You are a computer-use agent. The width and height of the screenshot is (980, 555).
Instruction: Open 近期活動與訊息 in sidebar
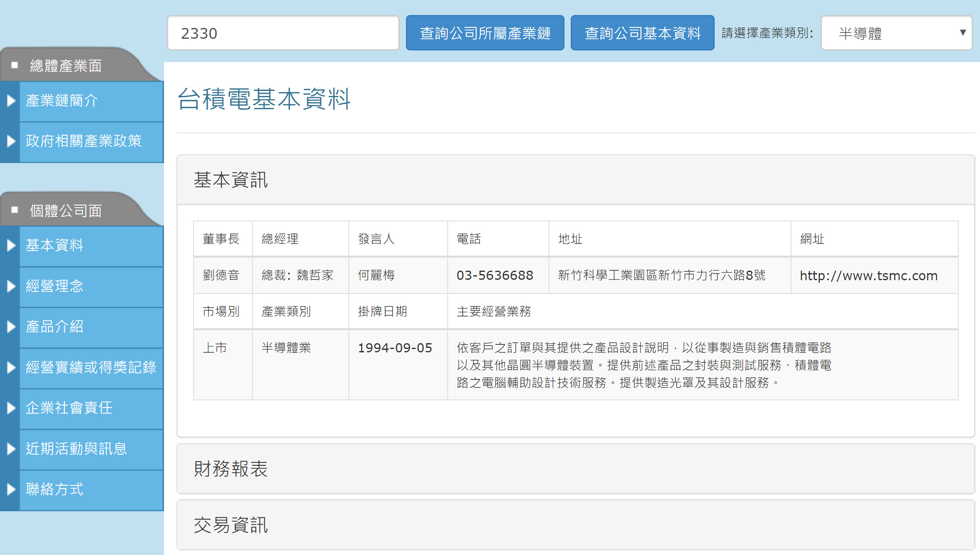pos(76,449)
